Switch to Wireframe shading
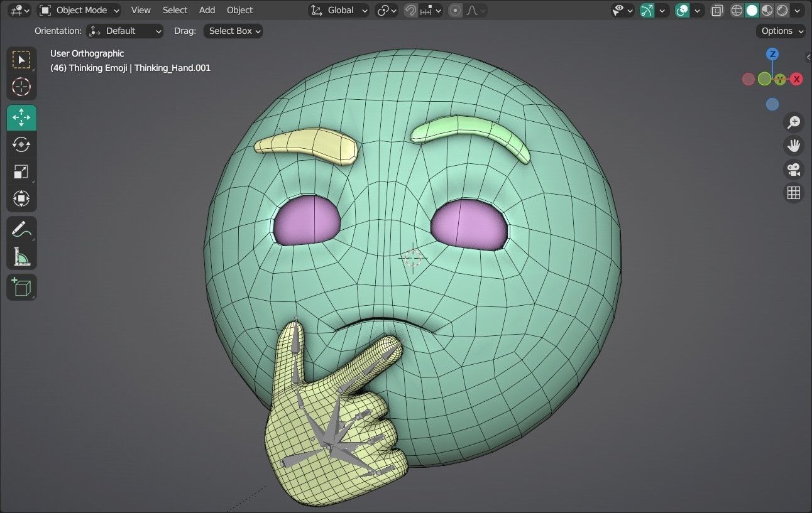812x513 pixels. click(x=737, y=10)
